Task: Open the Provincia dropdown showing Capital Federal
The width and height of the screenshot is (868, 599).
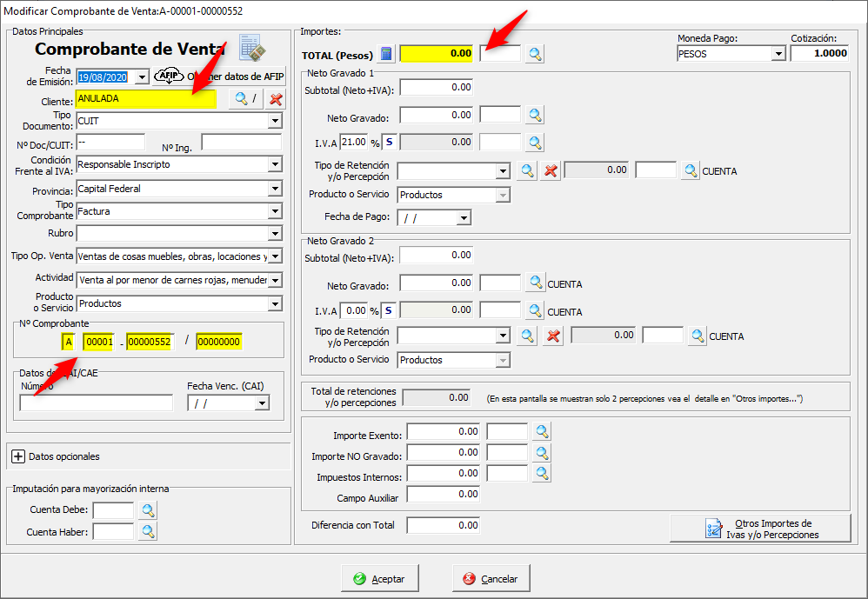Action: tap(275, 189)
